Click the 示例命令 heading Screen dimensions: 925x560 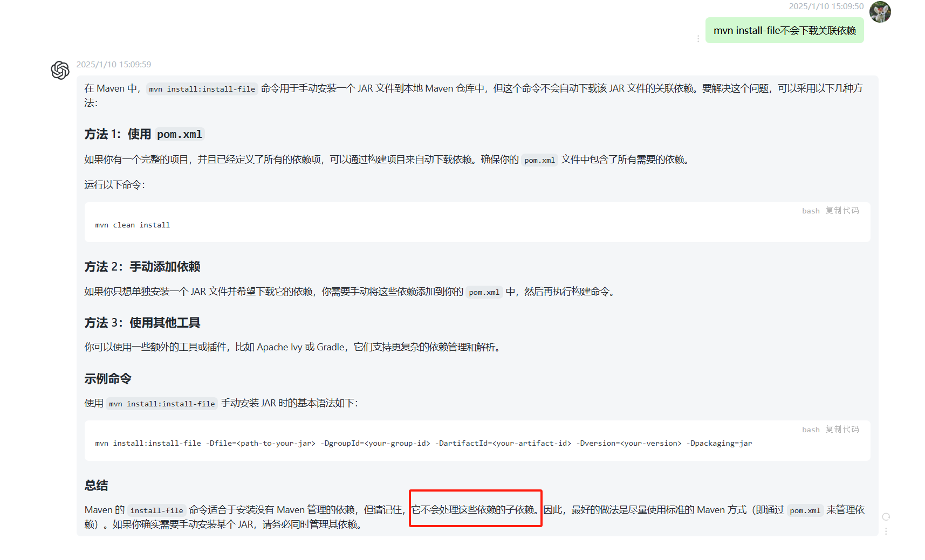(x=108, y=379)
